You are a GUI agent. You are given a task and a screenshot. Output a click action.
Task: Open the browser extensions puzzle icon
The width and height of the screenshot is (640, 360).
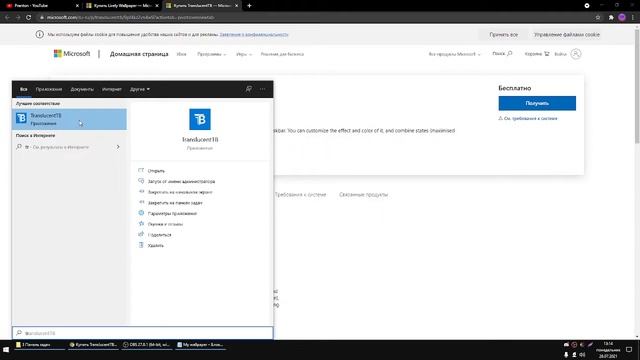click(611, 17)
